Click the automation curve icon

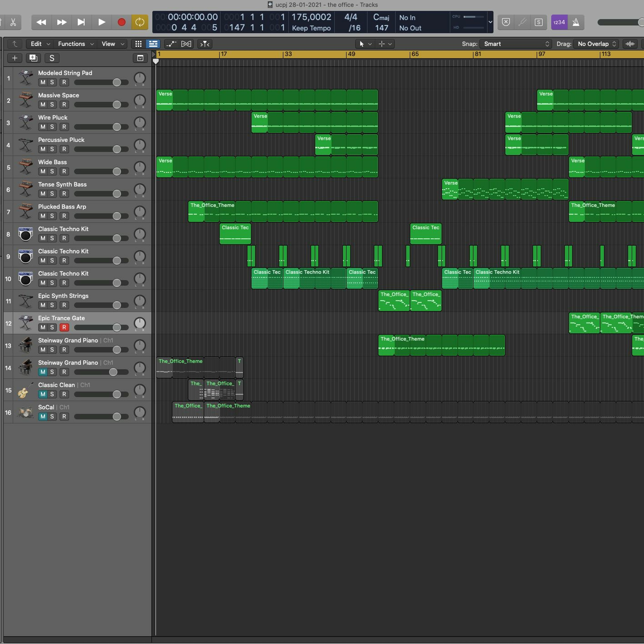171,44
